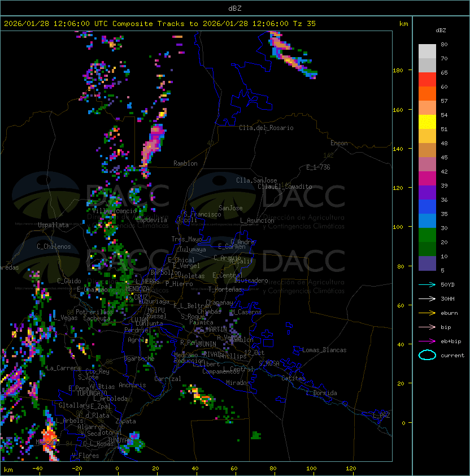470x476 pixels.
Task: Click the 'current' legend label
Action: pos(452,356)
